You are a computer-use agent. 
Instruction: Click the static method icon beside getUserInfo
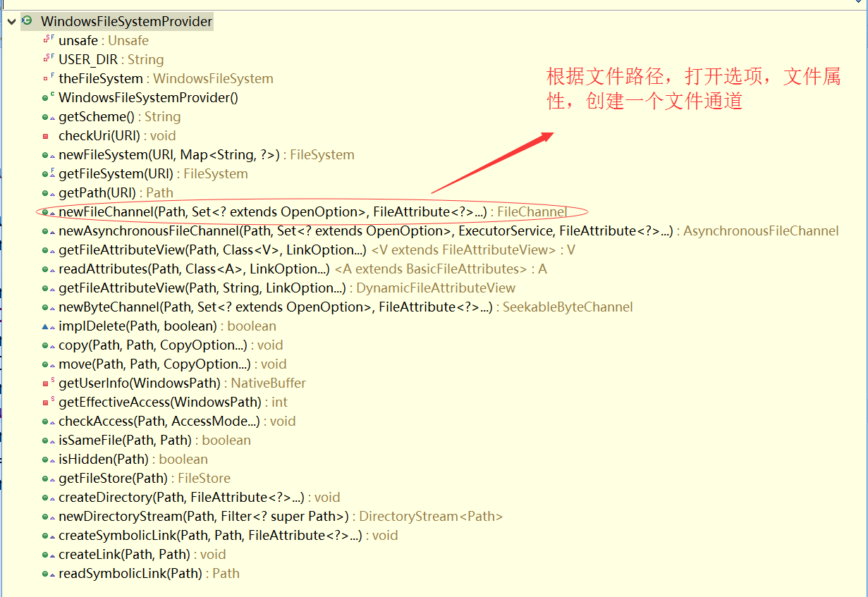pyautogui.click(x=48, y=383)
